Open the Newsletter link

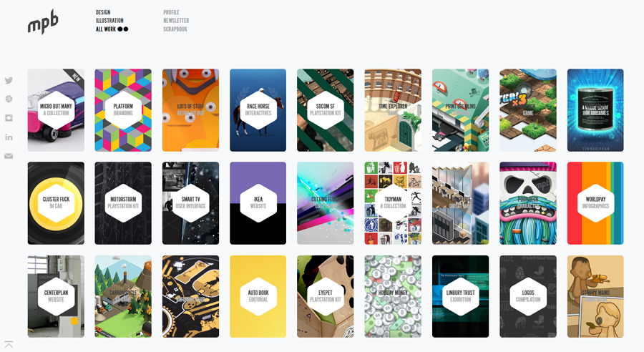[176, 21]
